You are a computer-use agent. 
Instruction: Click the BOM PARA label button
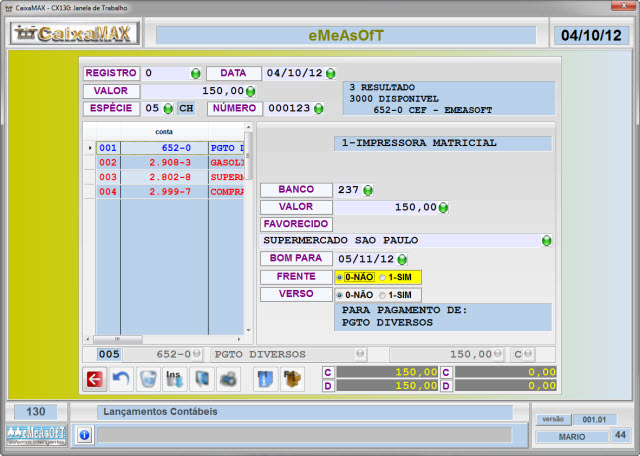coord(296,258)
